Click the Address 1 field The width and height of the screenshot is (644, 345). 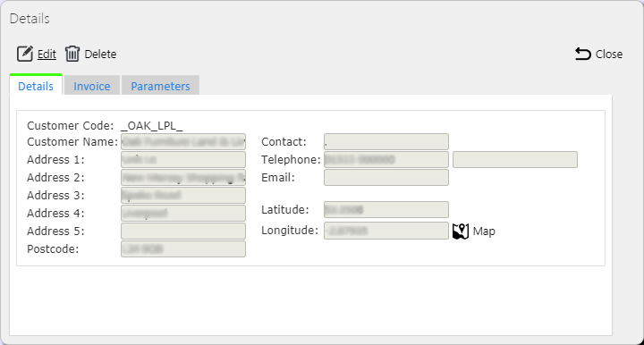click(183, 160)
